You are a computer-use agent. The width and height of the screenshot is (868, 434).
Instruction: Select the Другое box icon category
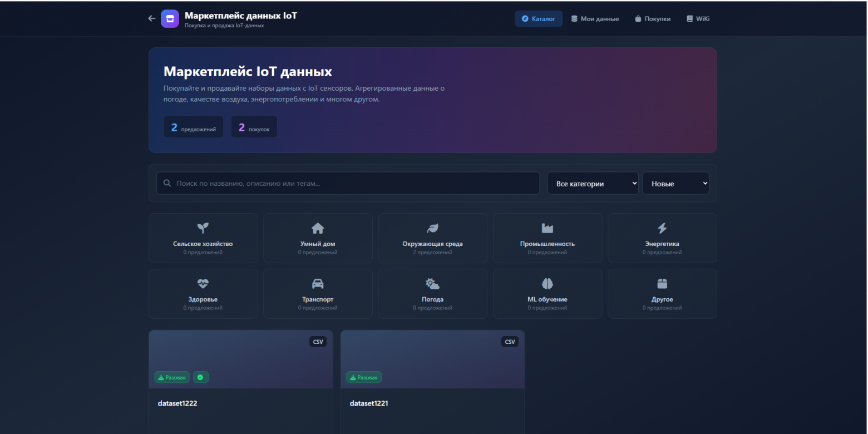(662, 284)
